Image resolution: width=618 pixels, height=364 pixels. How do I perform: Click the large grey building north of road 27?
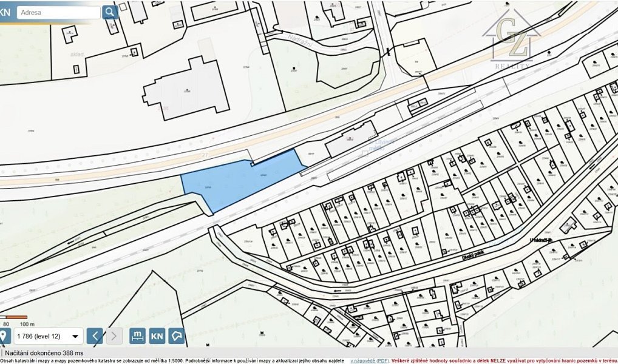pyautogui.click(x=186, y=89)
